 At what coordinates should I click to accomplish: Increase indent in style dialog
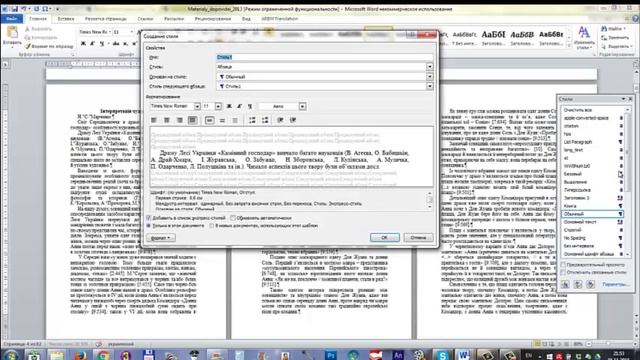click(x=293, y=120)
